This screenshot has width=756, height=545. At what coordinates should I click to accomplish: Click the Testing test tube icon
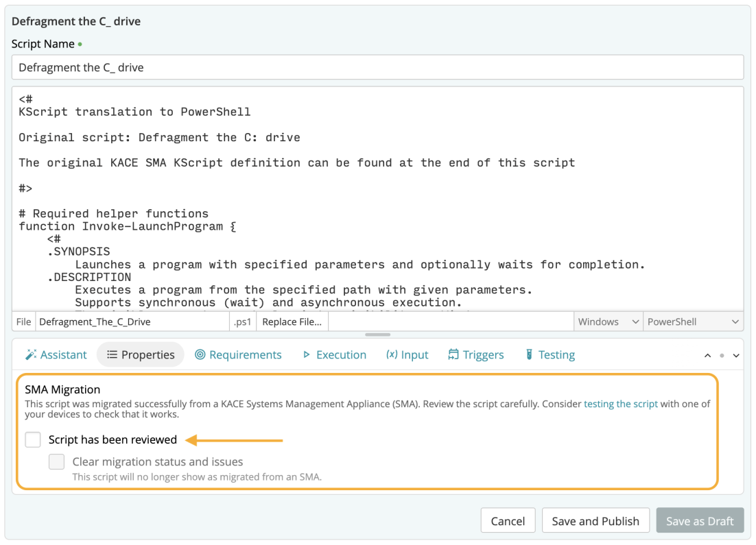[x=530, y=355]
